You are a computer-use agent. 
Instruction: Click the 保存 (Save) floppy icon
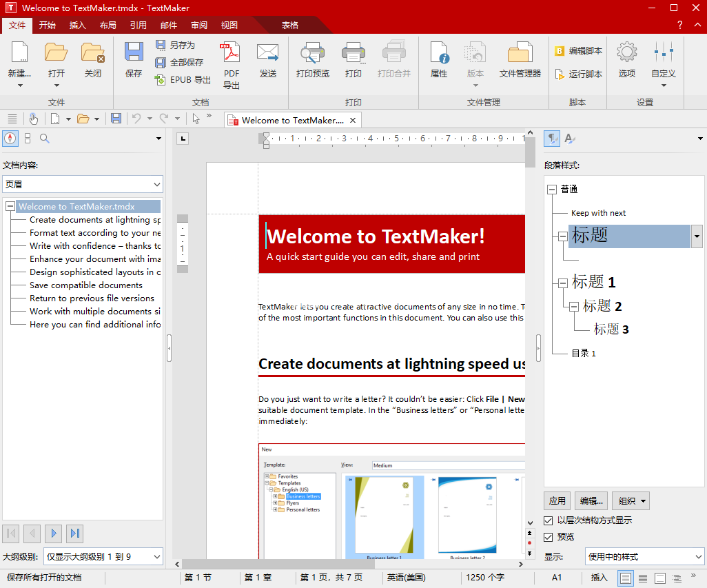(134, 52)
